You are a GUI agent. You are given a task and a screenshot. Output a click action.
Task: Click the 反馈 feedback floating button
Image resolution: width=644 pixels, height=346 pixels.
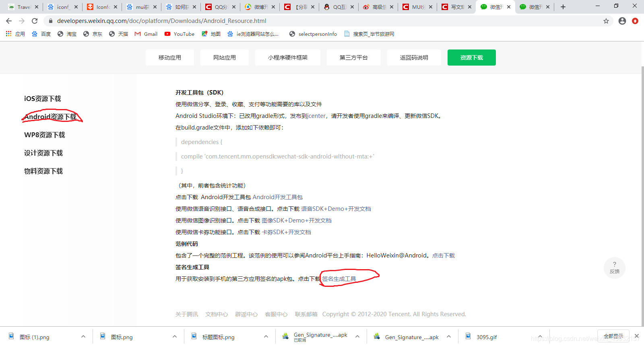(615, 268)
